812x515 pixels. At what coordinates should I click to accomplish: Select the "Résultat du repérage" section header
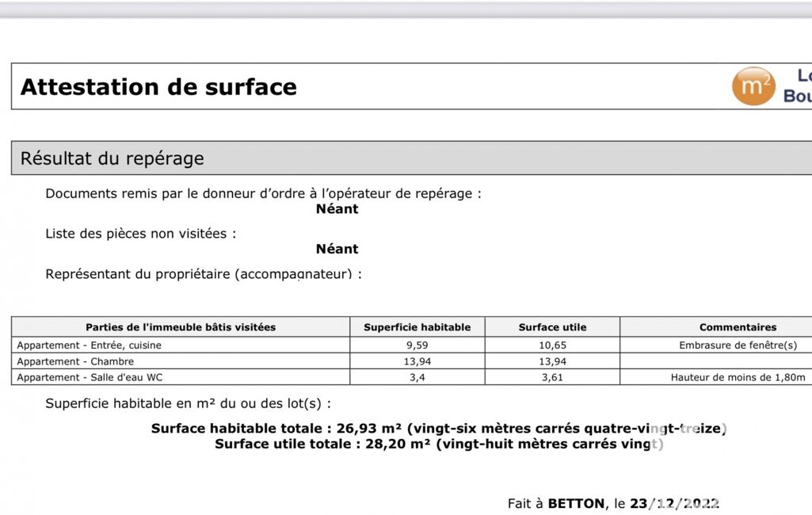click(x=112, y=158)
